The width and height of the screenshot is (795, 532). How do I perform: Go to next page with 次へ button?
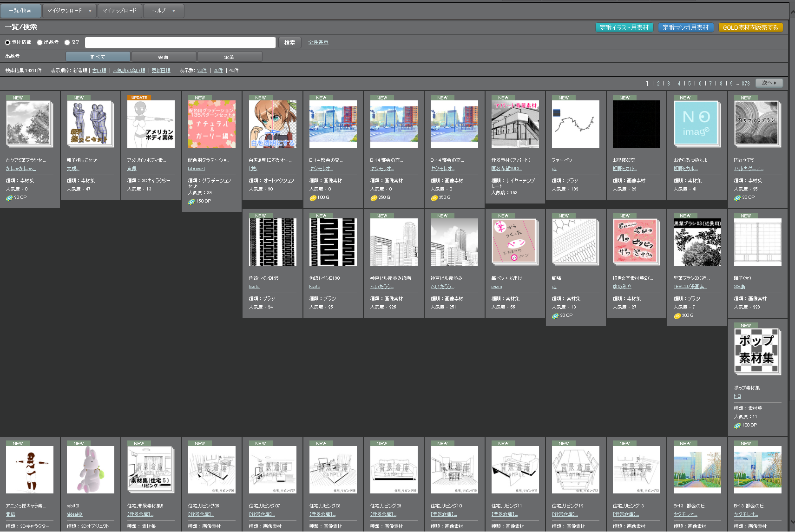pyautogui.click(x=769, y=83)
